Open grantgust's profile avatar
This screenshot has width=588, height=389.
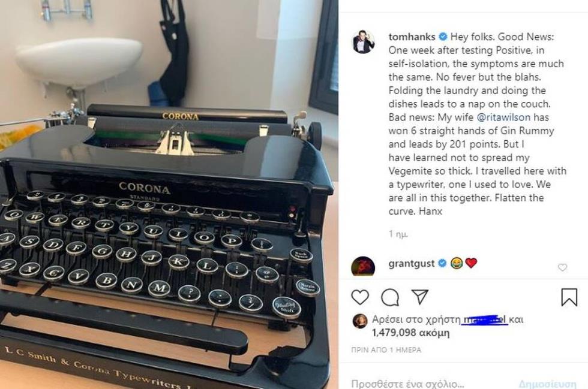point(363,266)
